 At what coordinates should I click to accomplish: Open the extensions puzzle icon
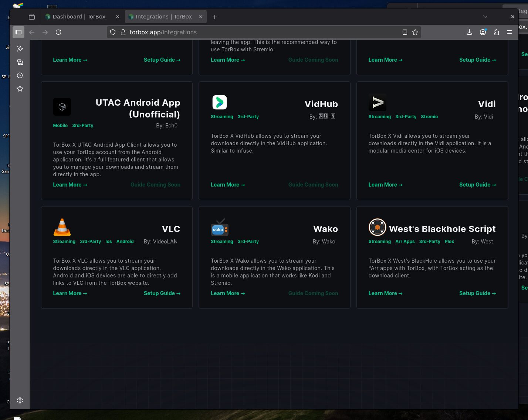coord(496,32)
